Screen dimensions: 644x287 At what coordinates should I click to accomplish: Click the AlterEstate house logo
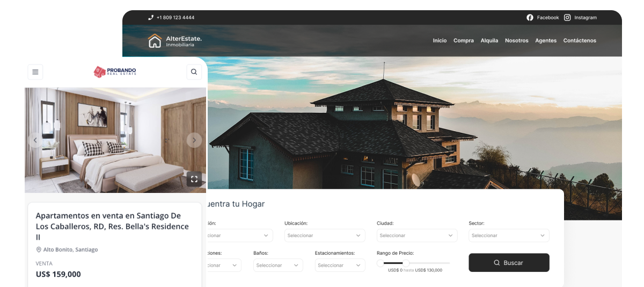155,41
